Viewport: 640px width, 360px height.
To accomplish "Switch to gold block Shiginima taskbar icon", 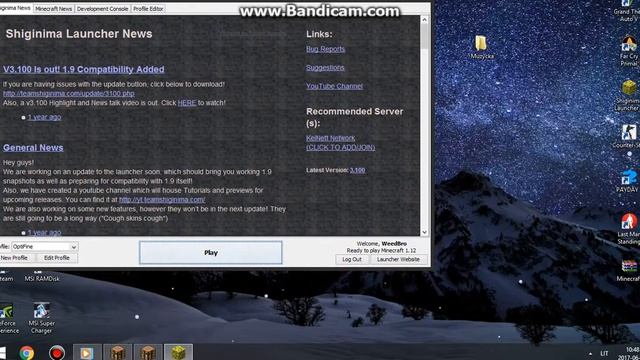I will [178, 353].
